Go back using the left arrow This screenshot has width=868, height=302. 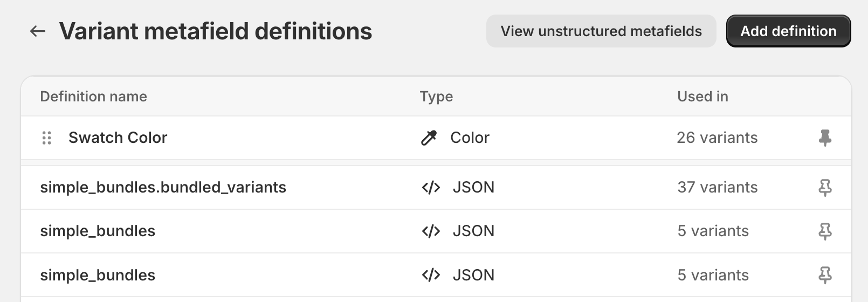[x=37, y=31]
